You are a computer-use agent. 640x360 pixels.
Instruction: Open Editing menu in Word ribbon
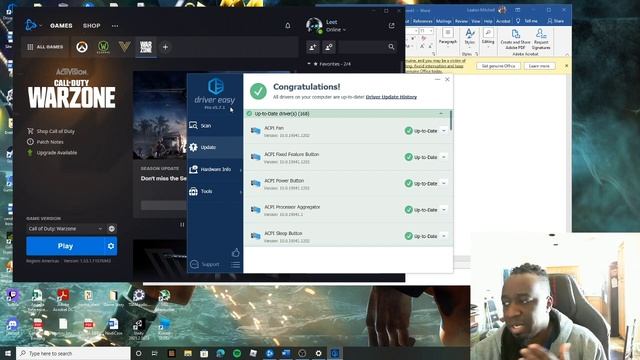click(x=488, y=37)
